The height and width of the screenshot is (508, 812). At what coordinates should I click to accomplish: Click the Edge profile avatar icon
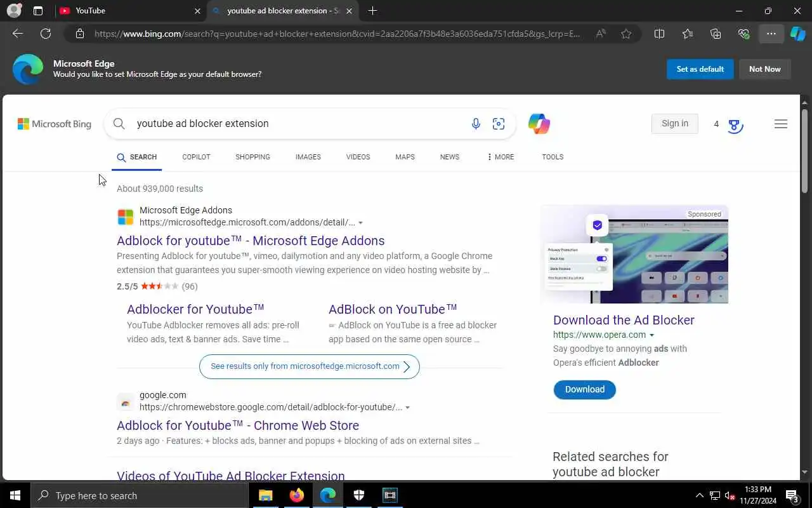pyautogui.click(x=14, y=11)
